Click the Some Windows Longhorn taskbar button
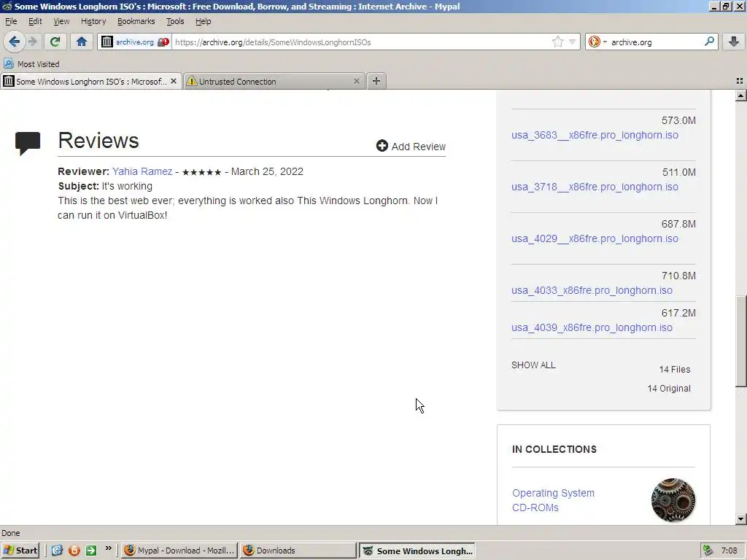The image size is (747, 560). 417,551
